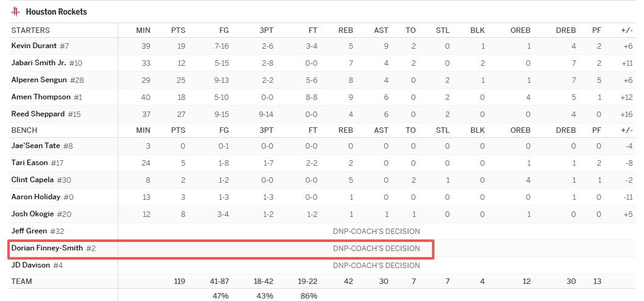This screenshot has height=301, width=644.
Task: Open Dorian Finney-Smith's highlighted row link
Action: [47, 249]
